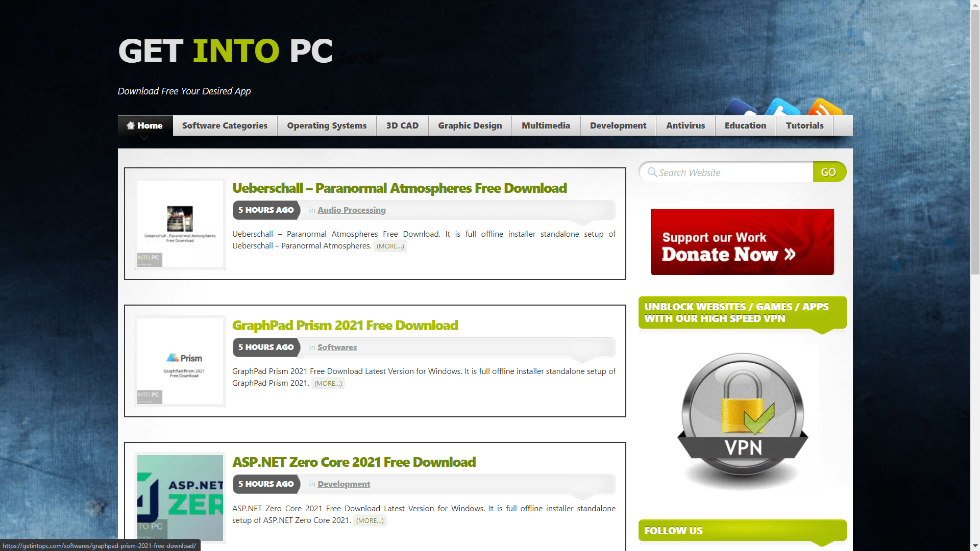Click the Home menu icon
The image size is (980, 551).
tap(130, 124)
